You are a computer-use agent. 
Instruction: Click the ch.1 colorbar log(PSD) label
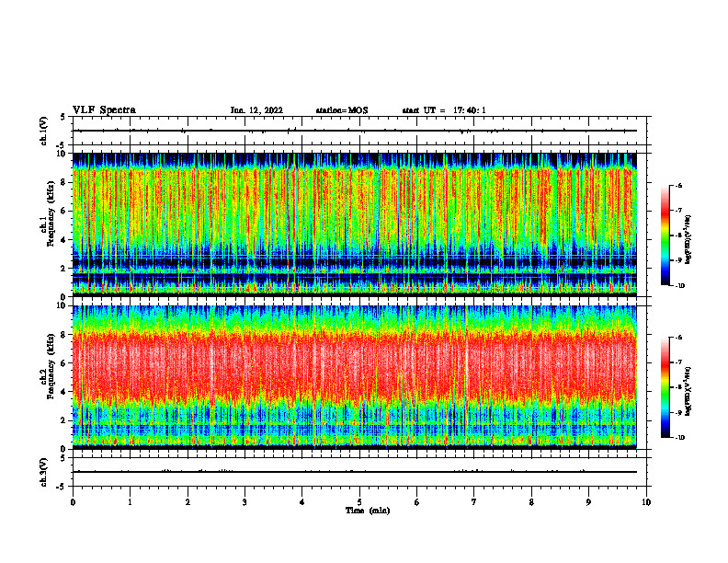[x=688, y=240]
